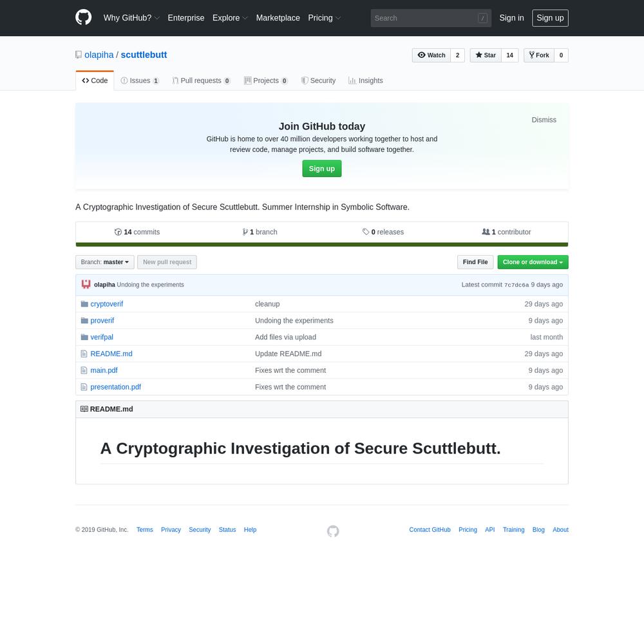Click the olapiha avatar in commit row
Image resolution: width=644 pixels, height=644 pixels.
tap(86, 284)
